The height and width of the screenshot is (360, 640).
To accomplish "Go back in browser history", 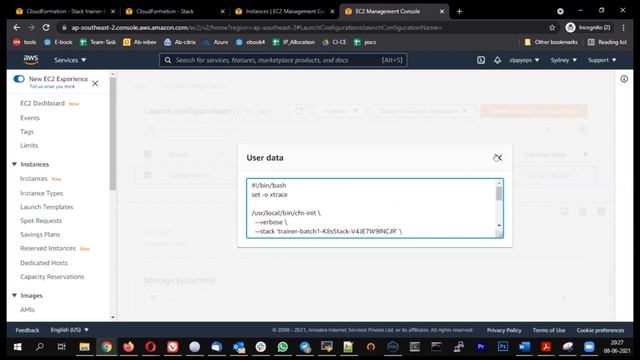I will (16, 27).
